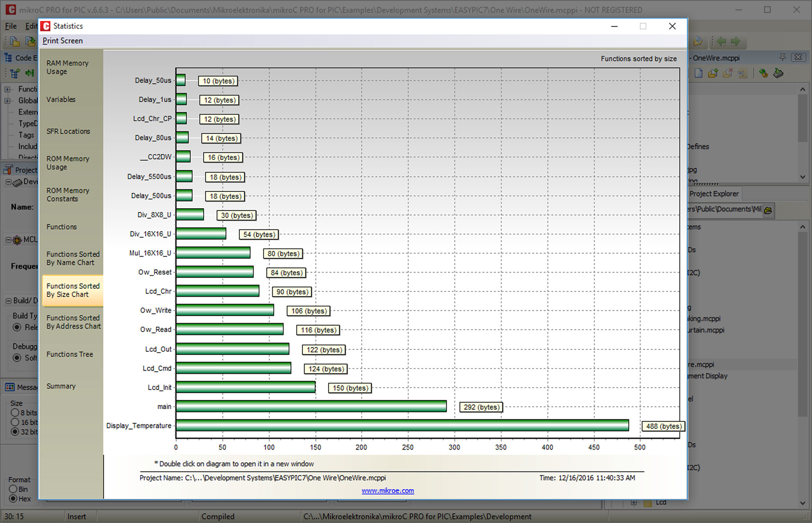Click build project gears icon in Project Manager
This screenshot has height=523, width=812.
pyautogui.click(x=763, y=73)
